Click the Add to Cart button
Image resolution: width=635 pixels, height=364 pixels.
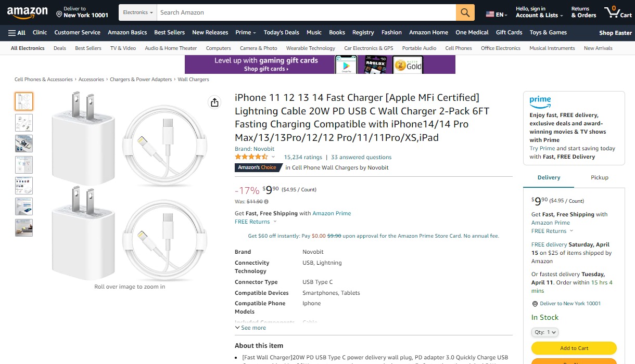click(x=574, y=348)
